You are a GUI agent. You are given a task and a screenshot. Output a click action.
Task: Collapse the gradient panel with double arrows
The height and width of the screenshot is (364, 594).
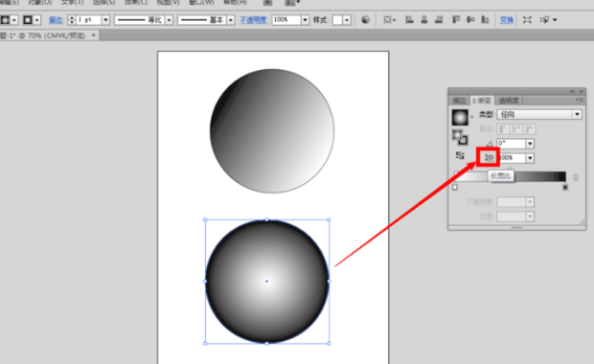click(x=572, y=91)
